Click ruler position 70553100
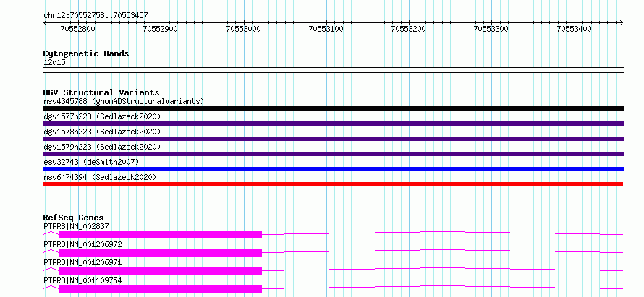The width and height of the screenshot is (644, 297). pos(326,29)
